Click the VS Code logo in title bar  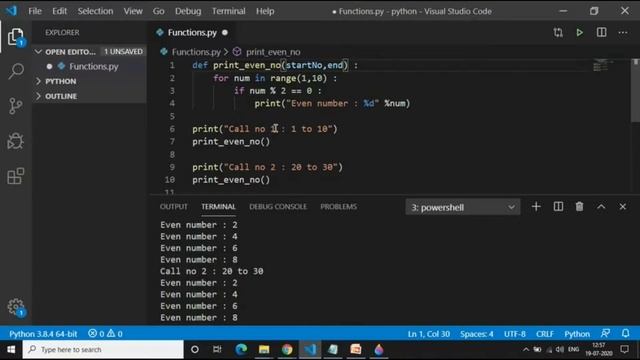coord(11,11)
